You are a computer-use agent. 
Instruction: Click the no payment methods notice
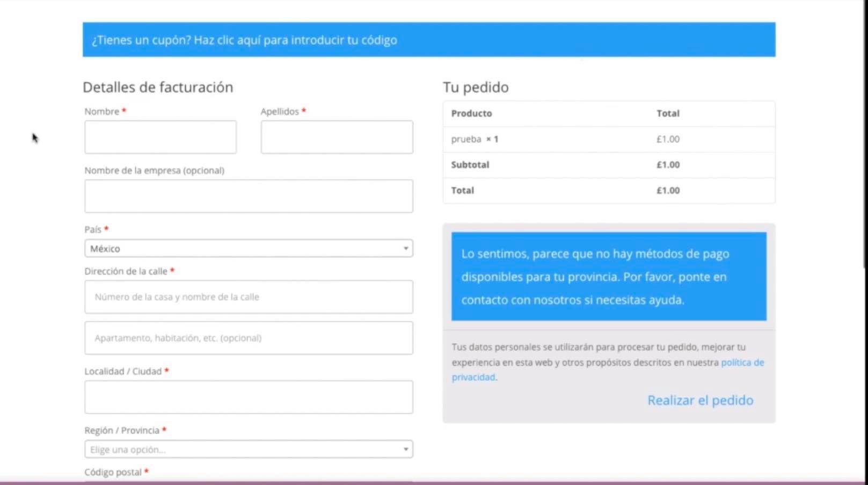[609, 277]
